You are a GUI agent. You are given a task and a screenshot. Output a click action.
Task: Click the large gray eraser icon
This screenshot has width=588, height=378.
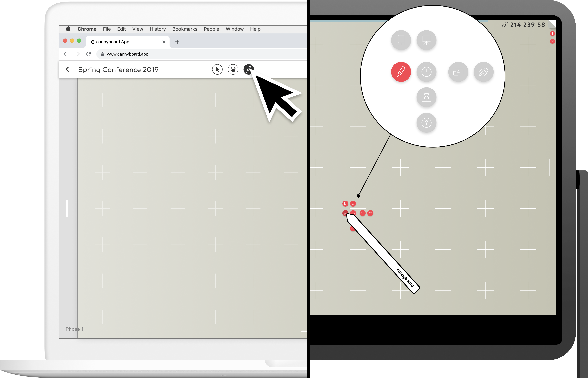pyautogui.click(x=483, y=72)
